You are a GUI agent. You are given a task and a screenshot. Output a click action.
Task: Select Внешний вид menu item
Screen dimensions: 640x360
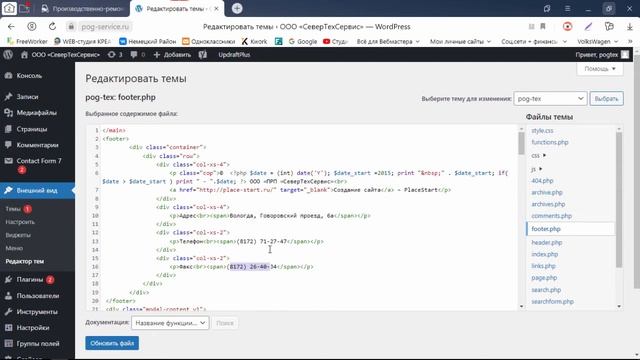coord(37,190)
